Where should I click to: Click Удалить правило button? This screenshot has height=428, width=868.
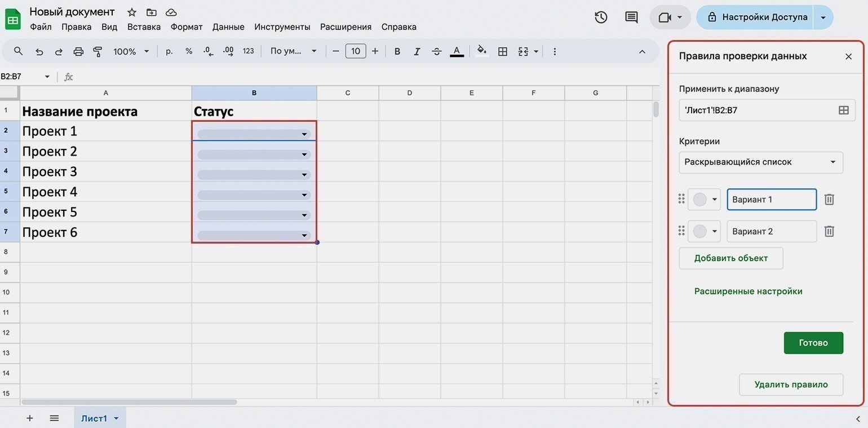791,385
